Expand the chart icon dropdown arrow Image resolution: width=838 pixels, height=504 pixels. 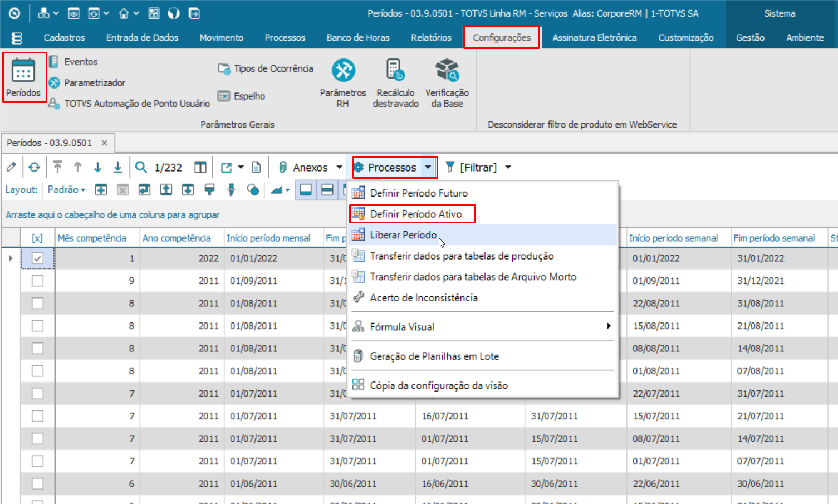pos(287,190)
